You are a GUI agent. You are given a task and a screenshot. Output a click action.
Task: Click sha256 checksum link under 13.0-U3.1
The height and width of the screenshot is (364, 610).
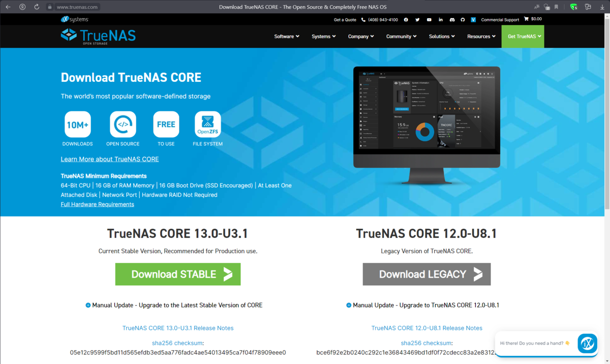tap(177, 343)
